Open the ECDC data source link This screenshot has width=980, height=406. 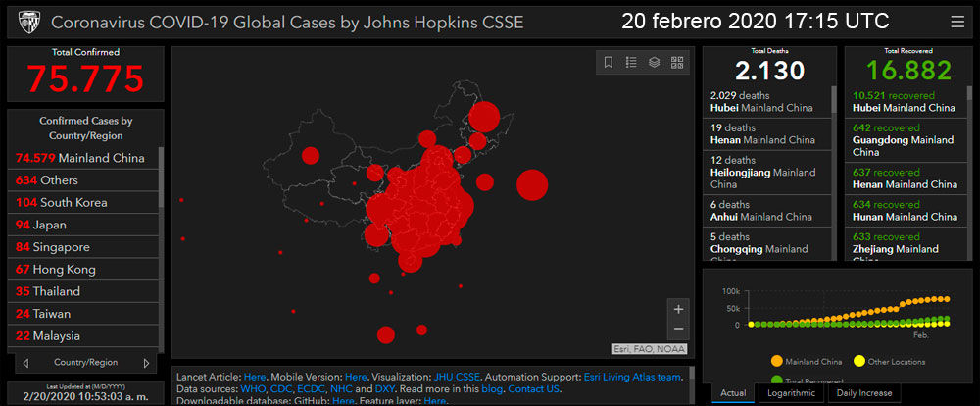pyautogui.click(x=311, y=389)
